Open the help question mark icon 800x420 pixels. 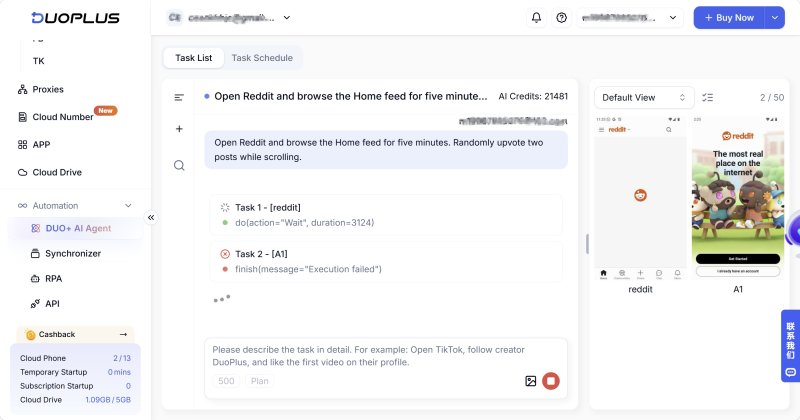(x=562, y=17)
